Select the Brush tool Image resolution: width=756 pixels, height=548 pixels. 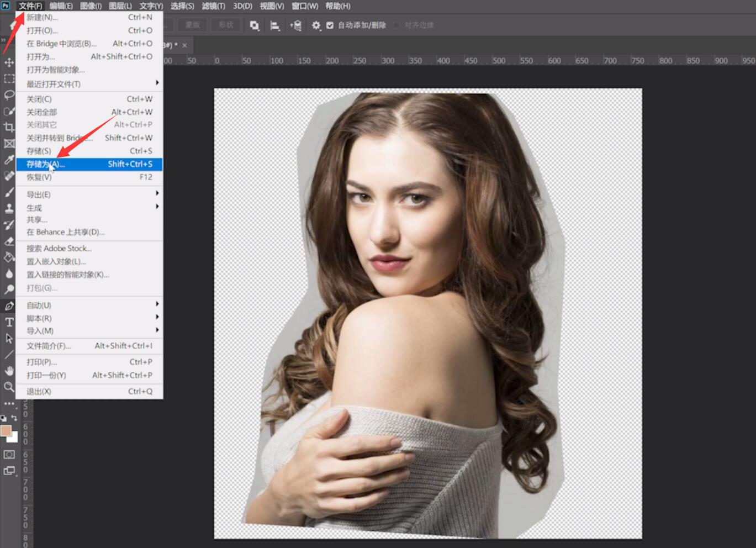9,192
